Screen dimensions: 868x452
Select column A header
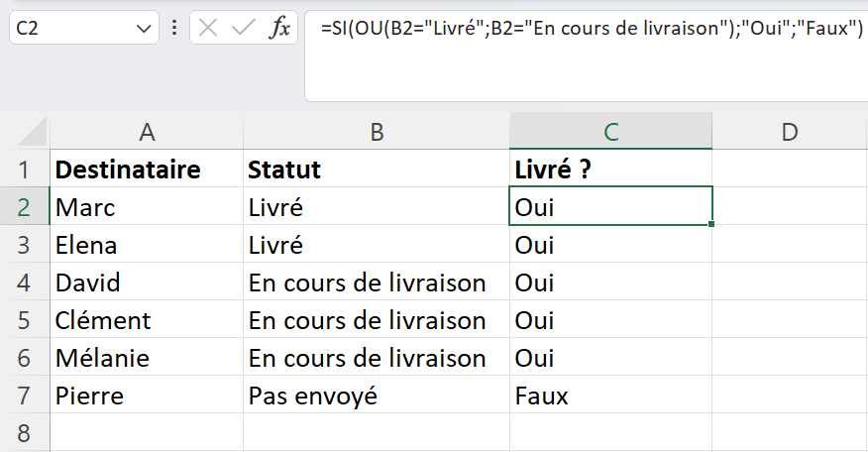[x=146, y=132]
